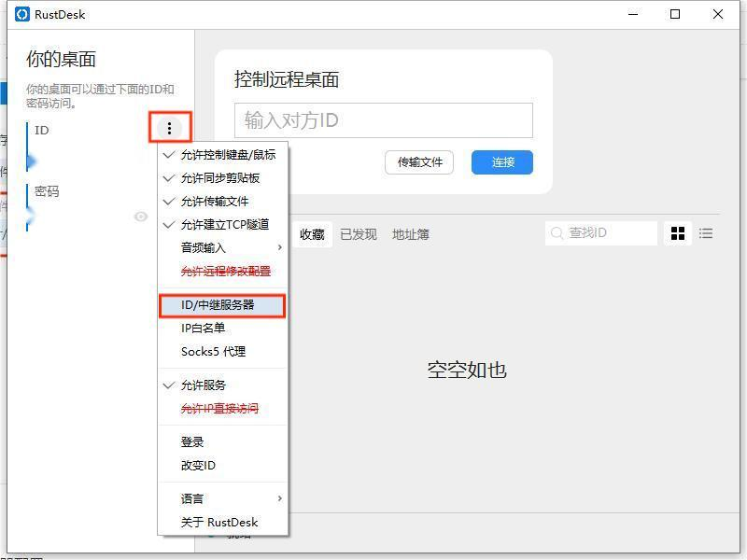This screenshot has width=747, height=560.
Task: Focus the 输入对方ID input field
Action: click(x=384, y=120)
